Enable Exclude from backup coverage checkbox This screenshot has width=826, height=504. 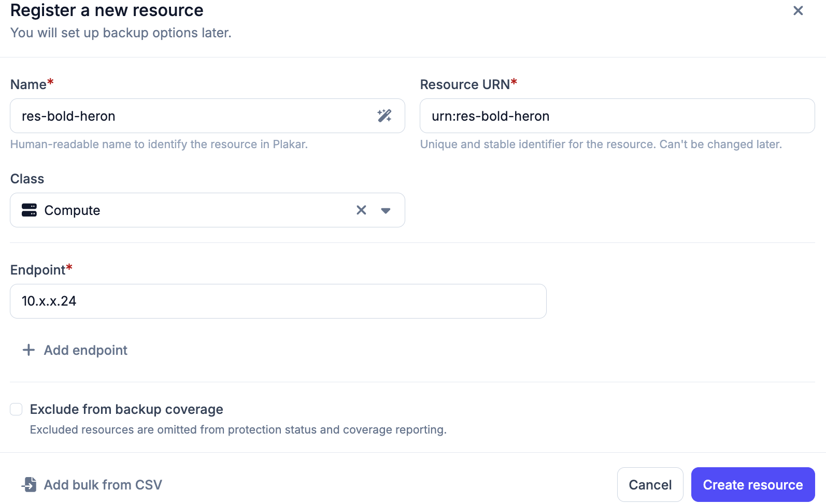tap(16, 409)
